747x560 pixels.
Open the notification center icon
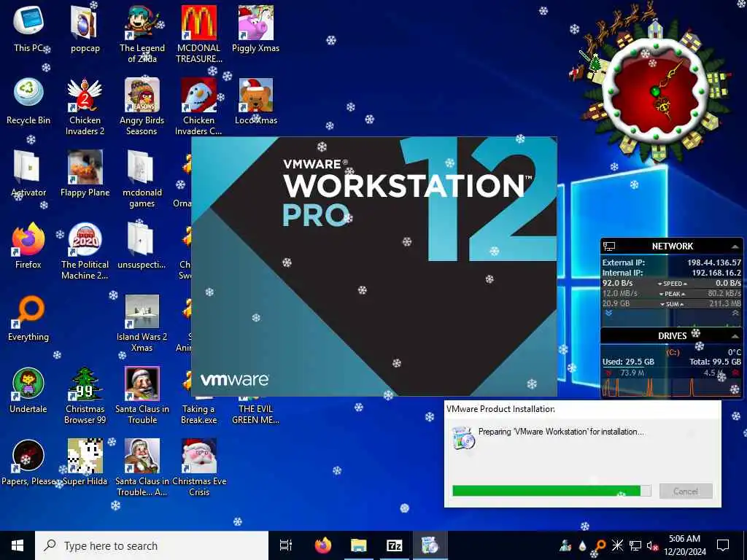click(x=723, y=545)
